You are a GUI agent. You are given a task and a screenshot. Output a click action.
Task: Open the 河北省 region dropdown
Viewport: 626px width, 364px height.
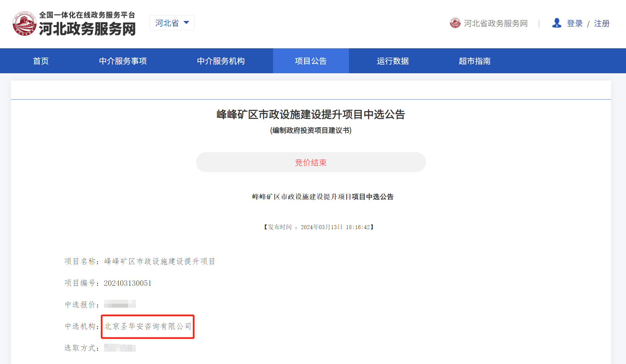pos(172,23)
